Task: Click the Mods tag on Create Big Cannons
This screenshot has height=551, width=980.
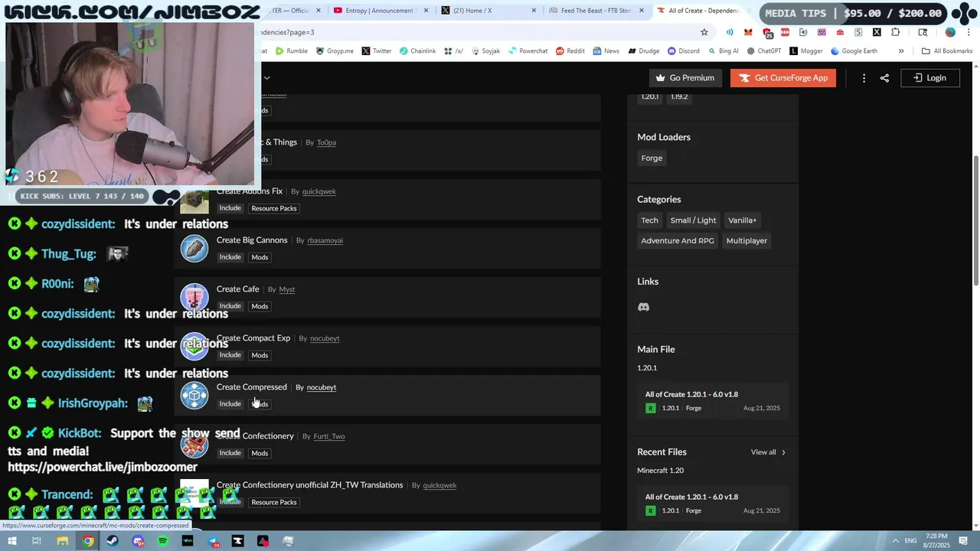Action: (x=260, y=257)
